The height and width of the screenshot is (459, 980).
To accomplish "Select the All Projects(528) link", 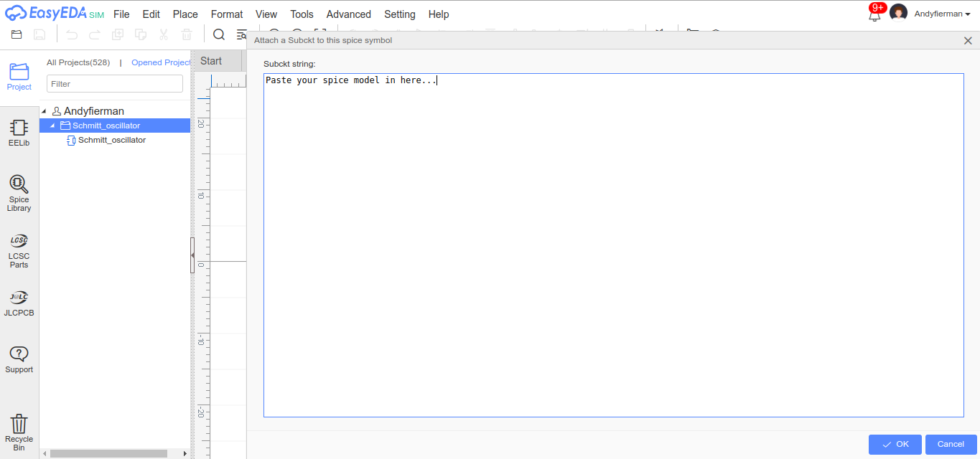I will coord(78,62).
